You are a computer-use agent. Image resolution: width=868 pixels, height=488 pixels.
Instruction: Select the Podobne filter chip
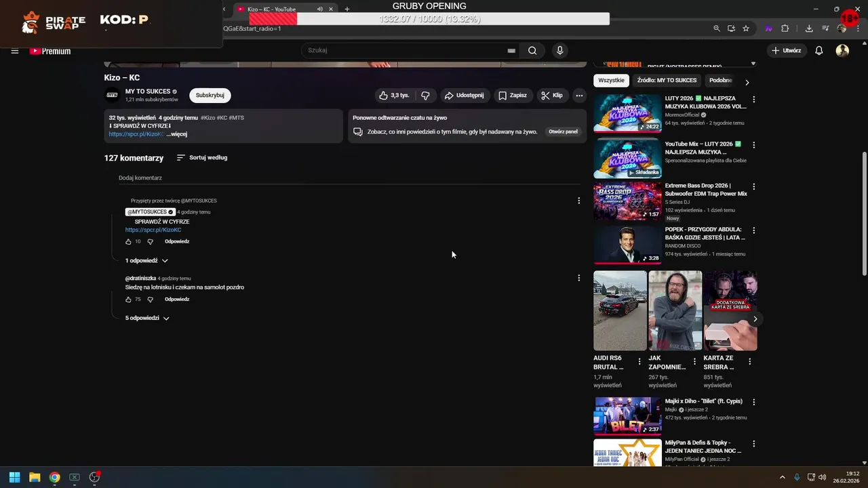coord(721,80)
